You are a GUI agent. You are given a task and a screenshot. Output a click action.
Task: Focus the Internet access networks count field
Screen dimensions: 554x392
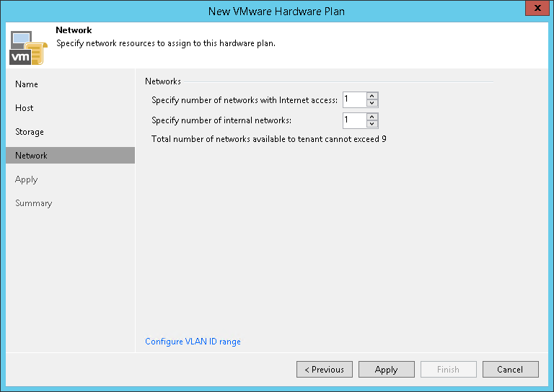coord(355,99)
